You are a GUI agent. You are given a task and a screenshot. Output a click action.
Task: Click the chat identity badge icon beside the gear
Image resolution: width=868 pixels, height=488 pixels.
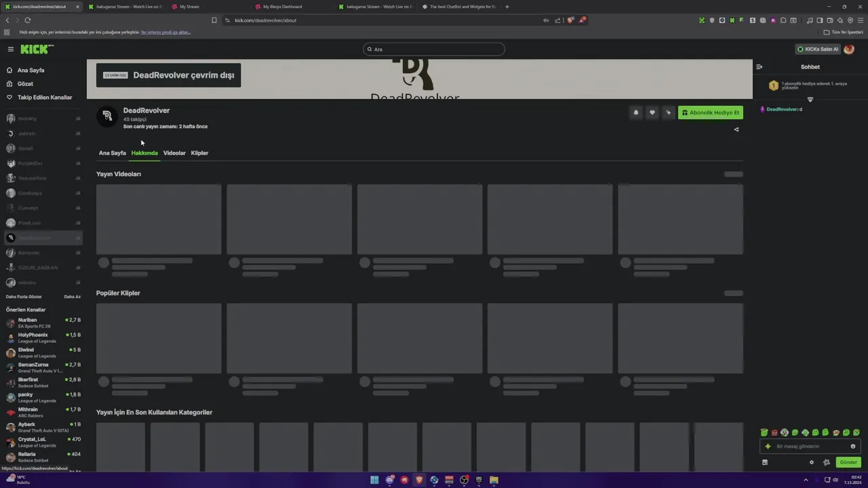pyautogui.click(x=827, y=462)
